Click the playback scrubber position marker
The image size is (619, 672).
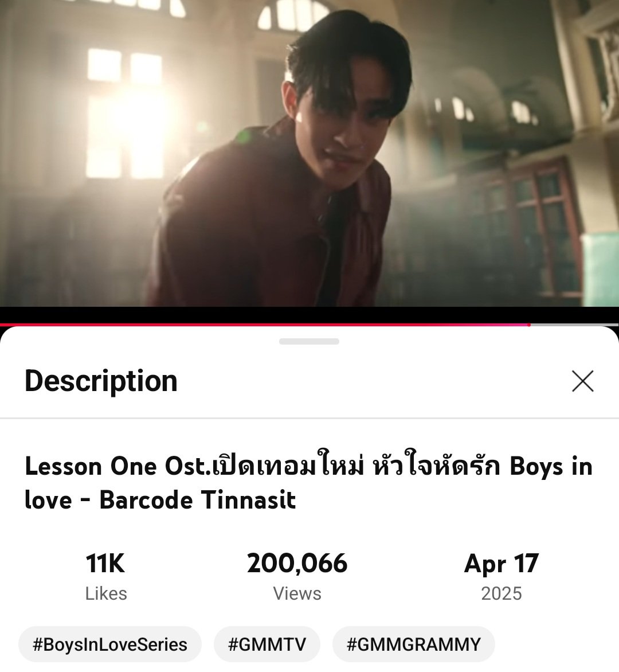[x=529, y=325]
